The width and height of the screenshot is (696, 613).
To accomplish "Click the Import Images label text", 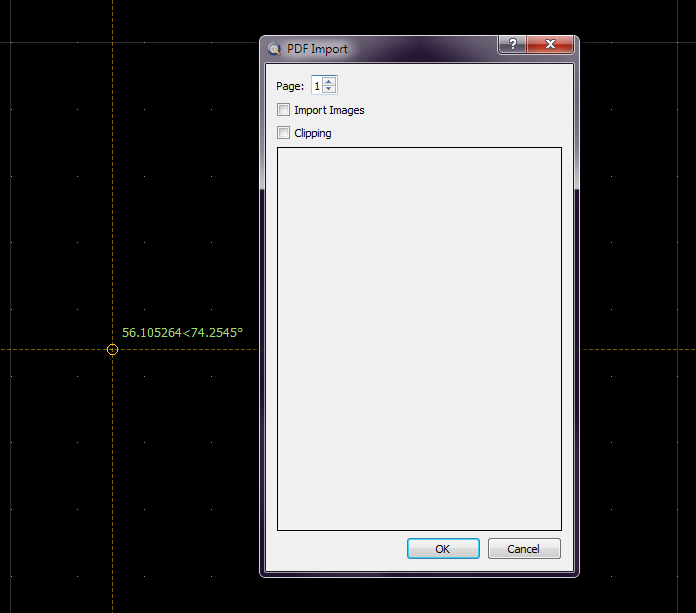I will coord(329,110).
